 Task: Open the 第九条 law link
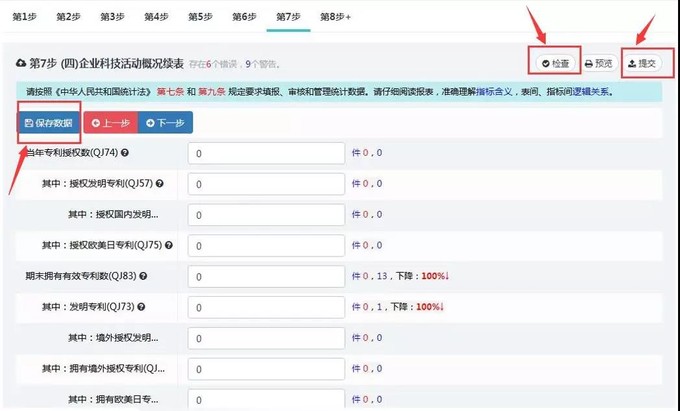pyautogui.click(x=212, y=92)
